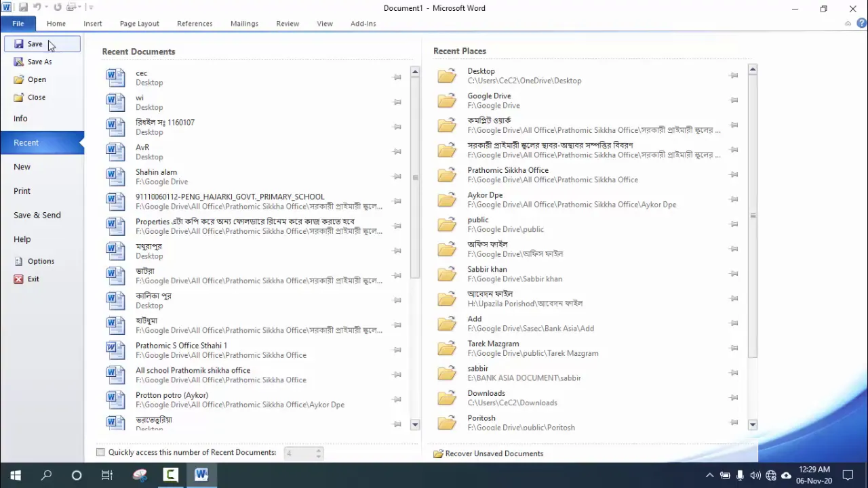The height and width of the screenshot is (488, 868).
Task: Click the Undo arrow in title bar
Action: tap(38, 7)
